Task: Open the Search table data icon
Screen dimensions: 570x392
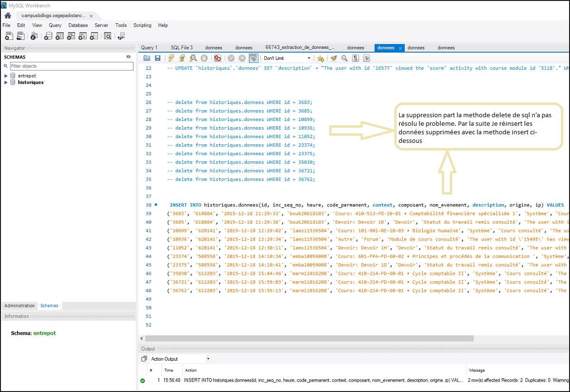Action: tap(108, 36)
